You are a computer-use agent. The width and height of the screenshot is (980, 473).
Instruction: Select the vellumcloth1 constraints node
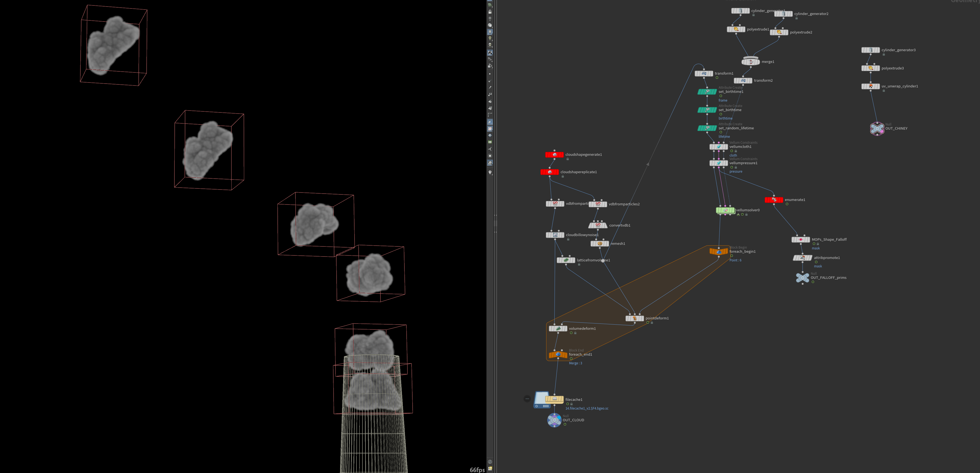click(719, 147)
